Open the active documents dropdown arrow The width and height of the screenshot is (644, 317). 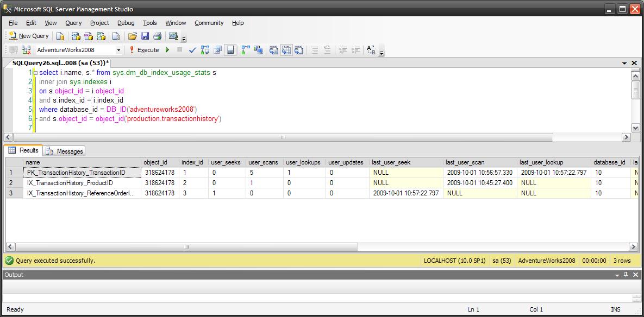pyautogui.click(x=624, y=63)
